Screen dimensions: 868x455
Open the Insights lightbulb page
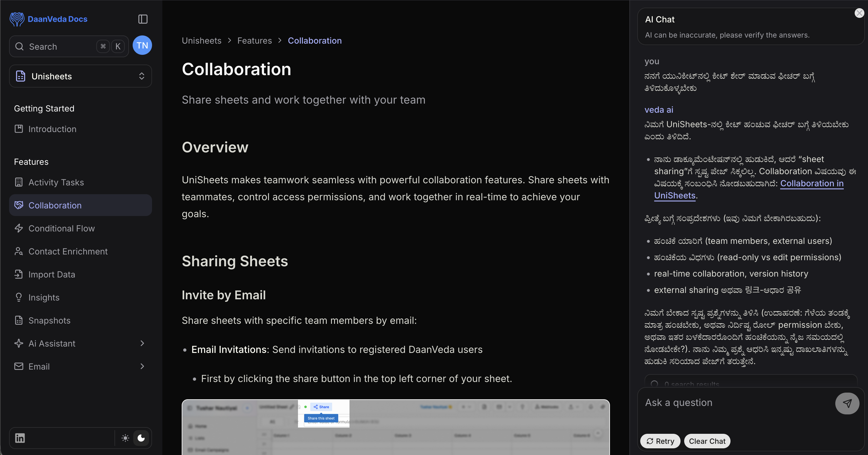click(44, 297)
